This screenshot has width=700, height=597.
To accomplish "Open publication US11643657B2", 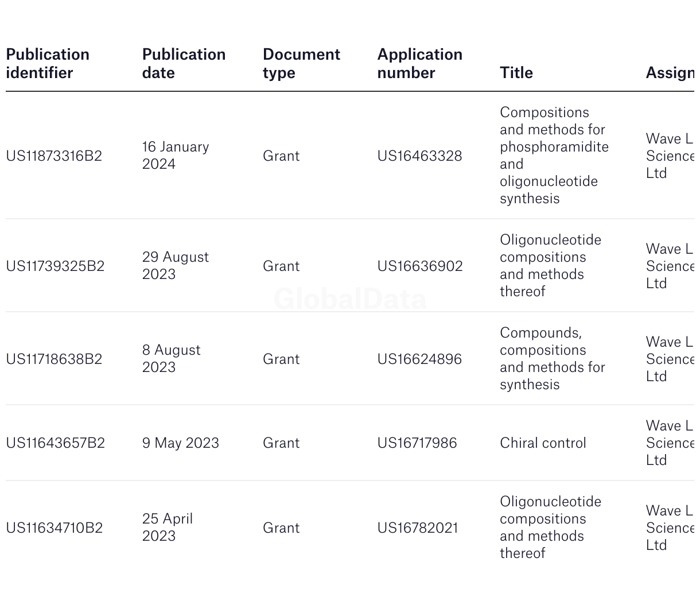I will 55,443.
